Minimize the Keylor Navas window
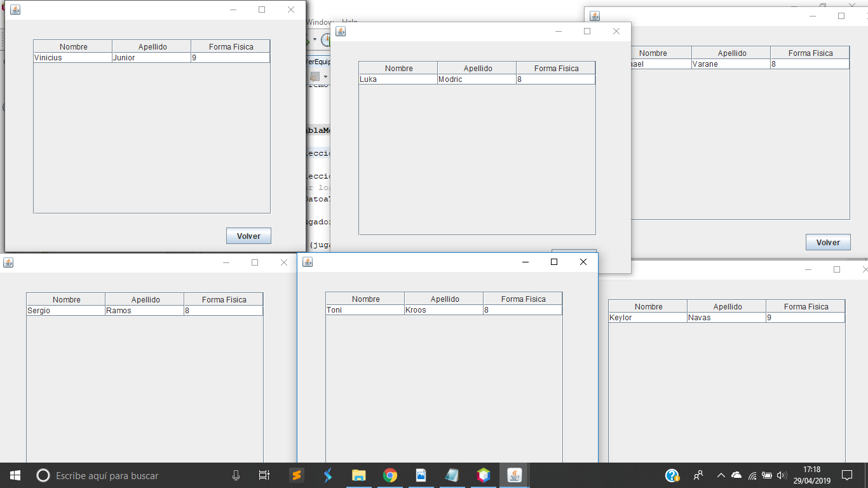The height and width of the screenshot is (488, 868). 808,269
